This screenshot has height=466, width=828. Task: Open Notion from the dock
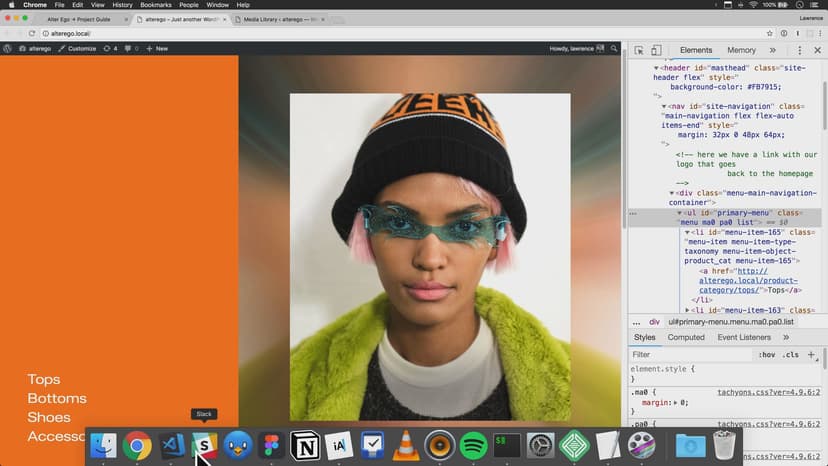[x=305, y=446]
